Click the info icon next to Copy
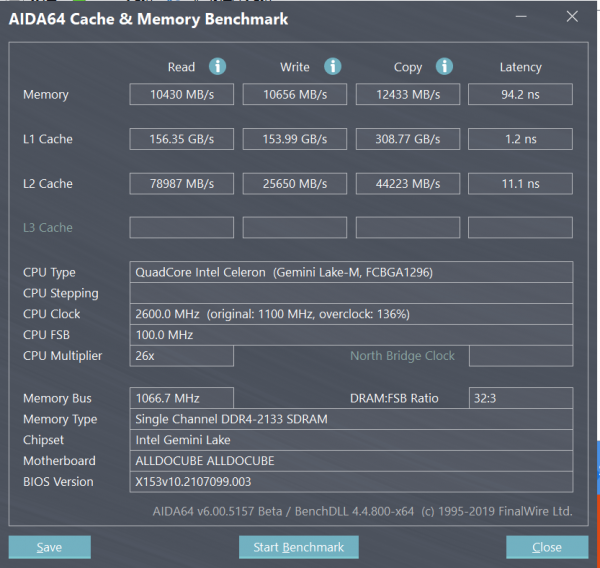 tap(444, 67)
